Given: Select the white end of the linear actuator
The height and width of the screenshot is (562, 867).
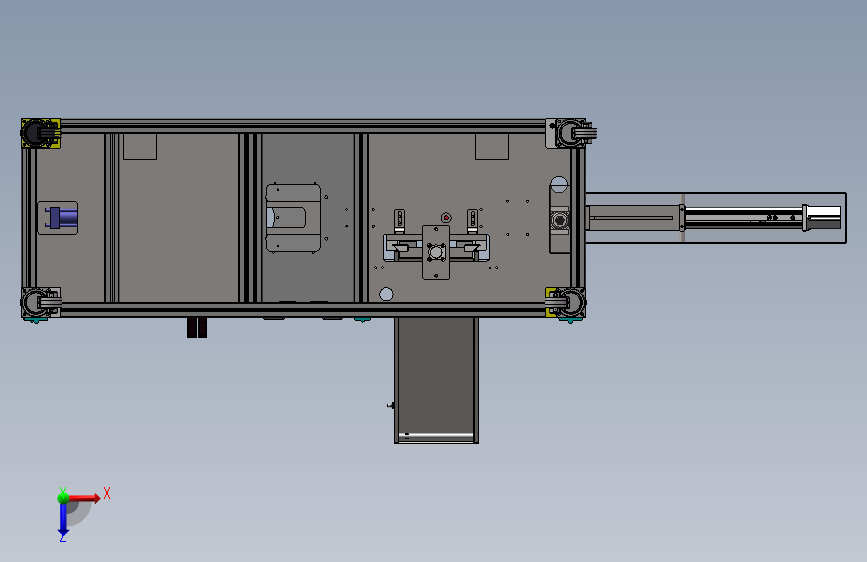Looking at the screenshot, I should 822,217.
